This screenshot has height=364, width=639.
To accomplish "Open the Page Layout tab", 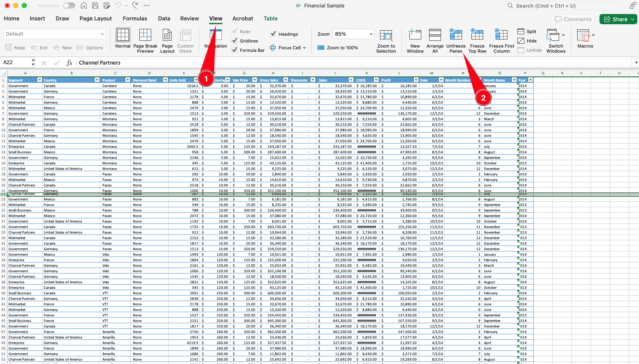I will point(96,18).
